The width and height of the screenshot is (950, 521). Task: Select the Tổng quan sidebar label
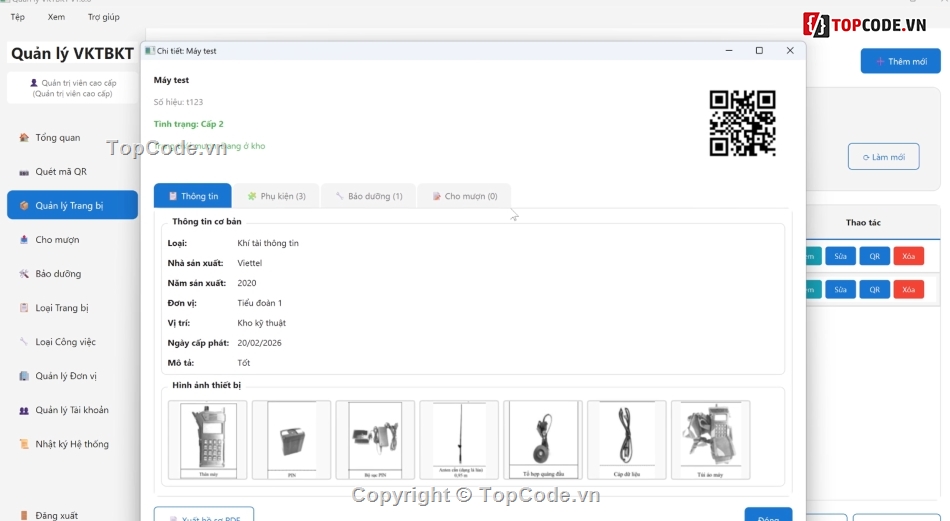[58, 138]
